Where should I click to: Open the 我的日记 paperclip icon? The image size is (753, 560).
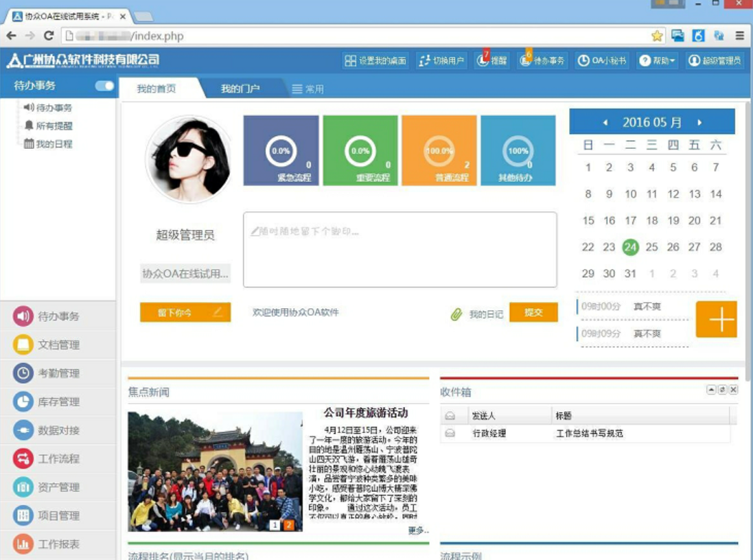(456, 314)
